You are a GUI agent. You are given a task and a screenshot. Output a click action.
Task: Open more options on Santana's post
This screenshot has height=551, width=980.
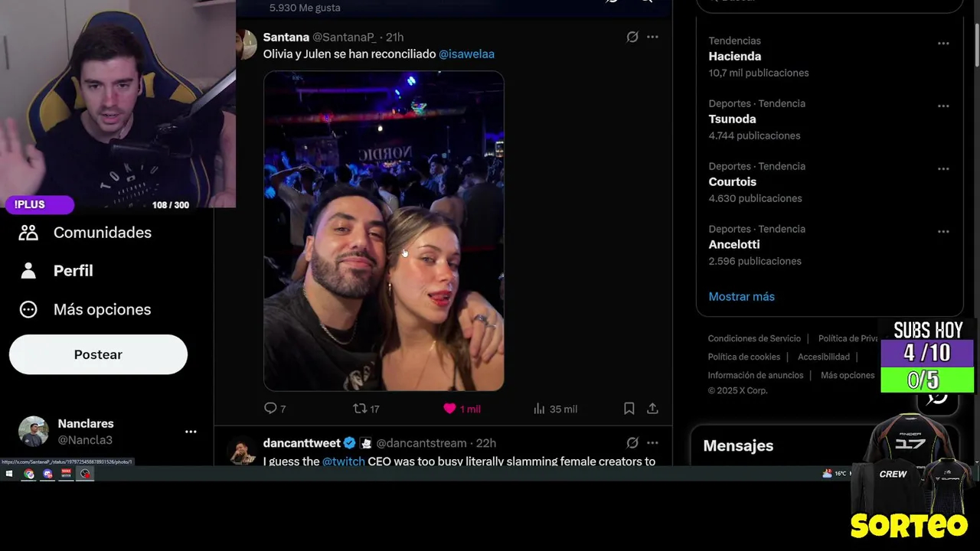pyautogui.click(x=652, y=37)
